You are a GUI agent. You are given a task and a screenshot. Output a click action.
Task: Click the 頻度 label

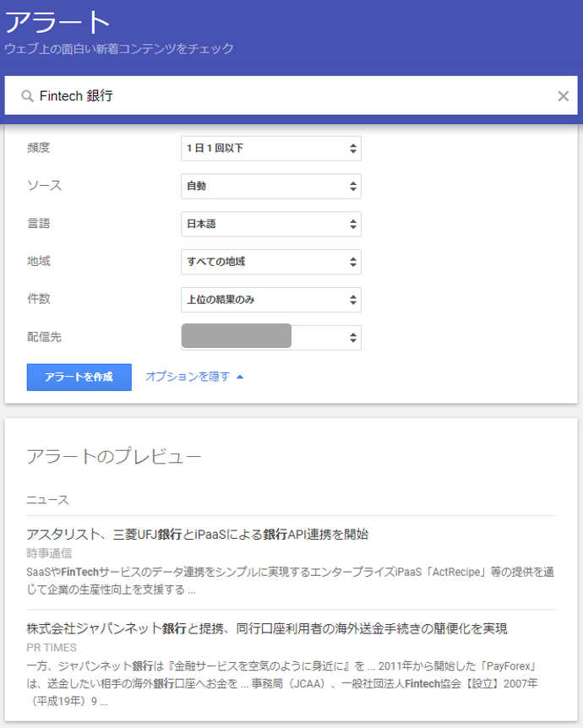[39, 148]
